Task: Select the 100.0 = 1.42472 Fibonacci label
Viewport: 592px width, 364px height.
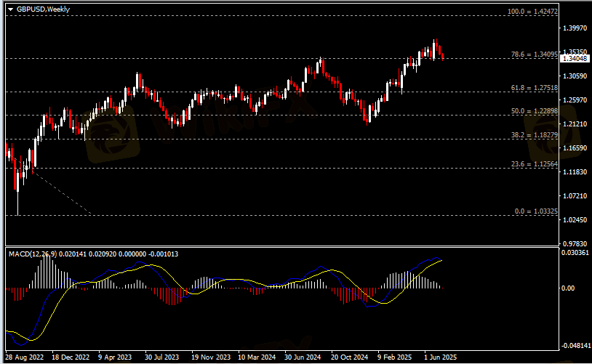Action: point(532,12)
